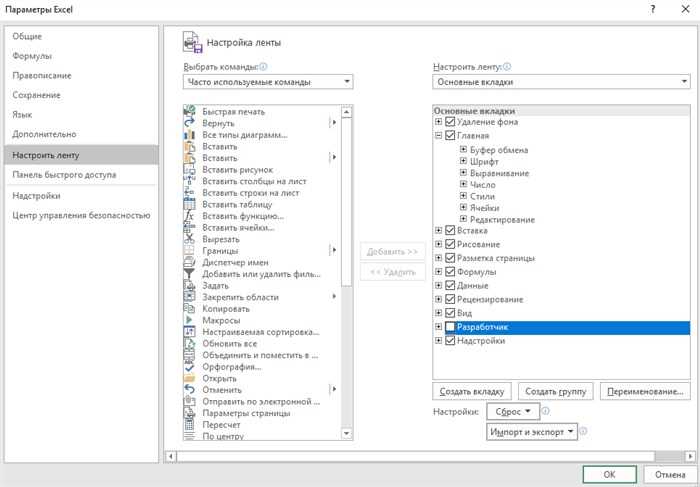Viewport: 700px width, 487px height.
Task: Enable the Разработчик tab checkbox
Action: (450, 327)
